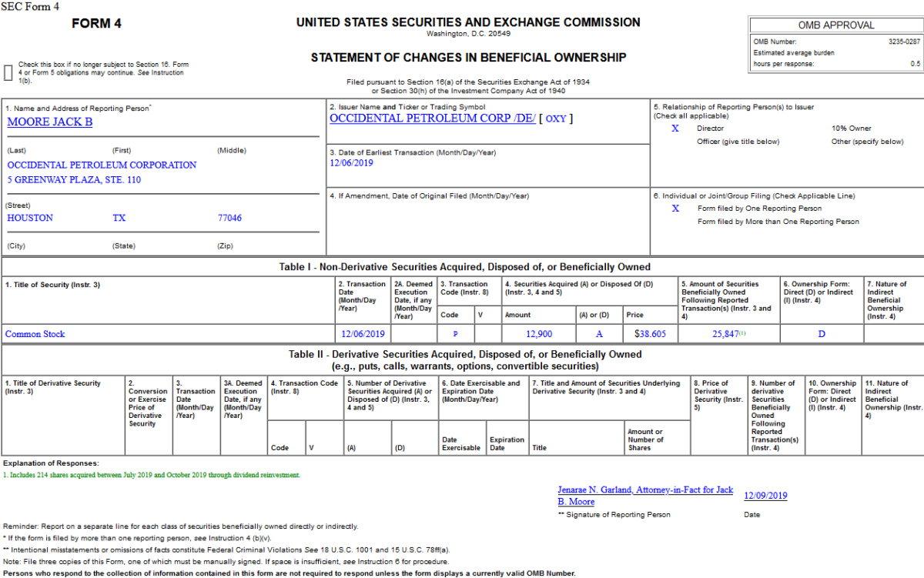Image resolution: width=924 pixels, height=578 pixels.
Task: Click the $38.605 price cell
Action: point(650,334)
